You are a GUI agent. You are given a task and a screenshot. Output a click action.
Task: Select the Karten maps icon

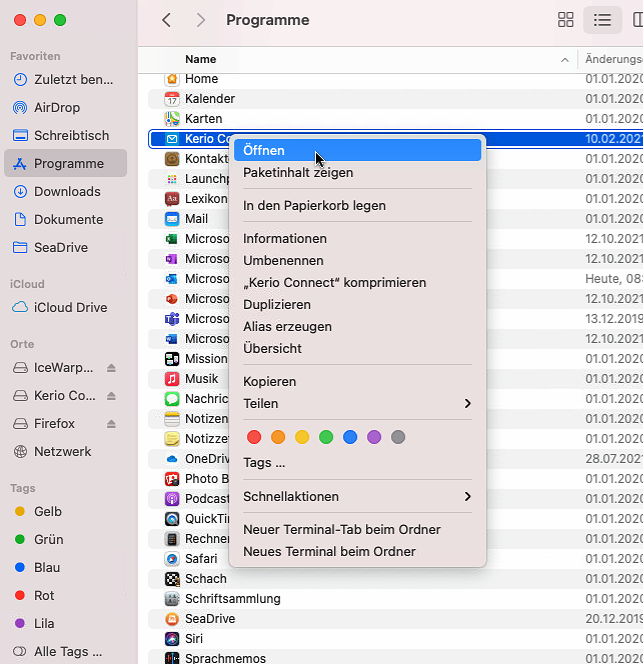(172, 119)
